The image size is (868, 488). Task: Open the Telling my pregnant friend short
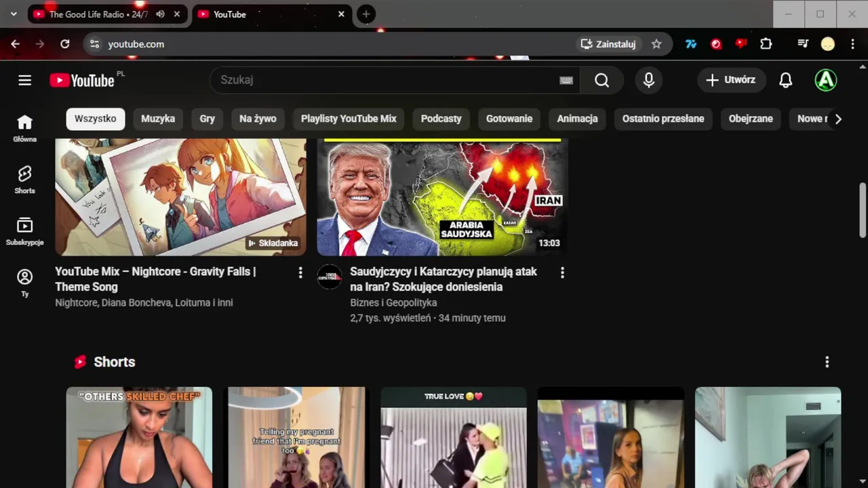296,437
